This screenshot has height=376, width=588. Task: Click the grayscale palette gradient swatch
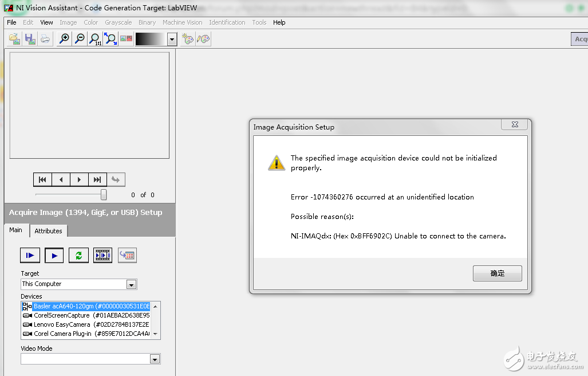(x=151, y=38)
